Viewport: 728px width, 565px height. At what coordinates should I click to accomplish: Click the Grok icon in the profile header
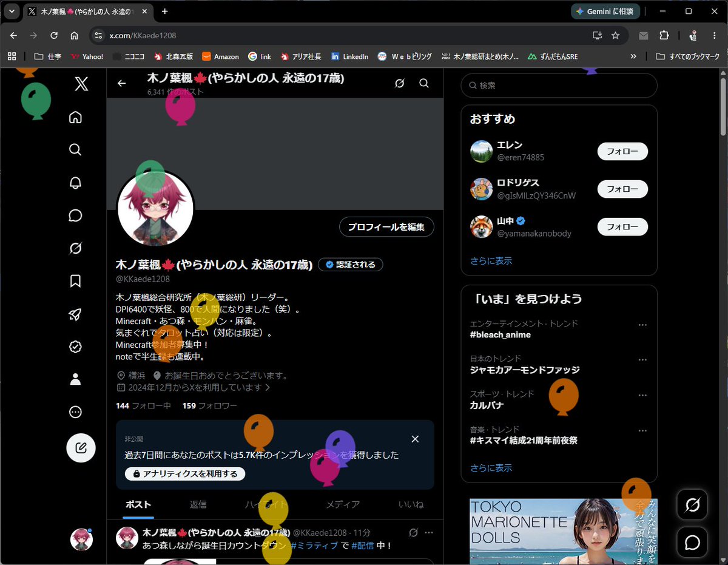399,84
